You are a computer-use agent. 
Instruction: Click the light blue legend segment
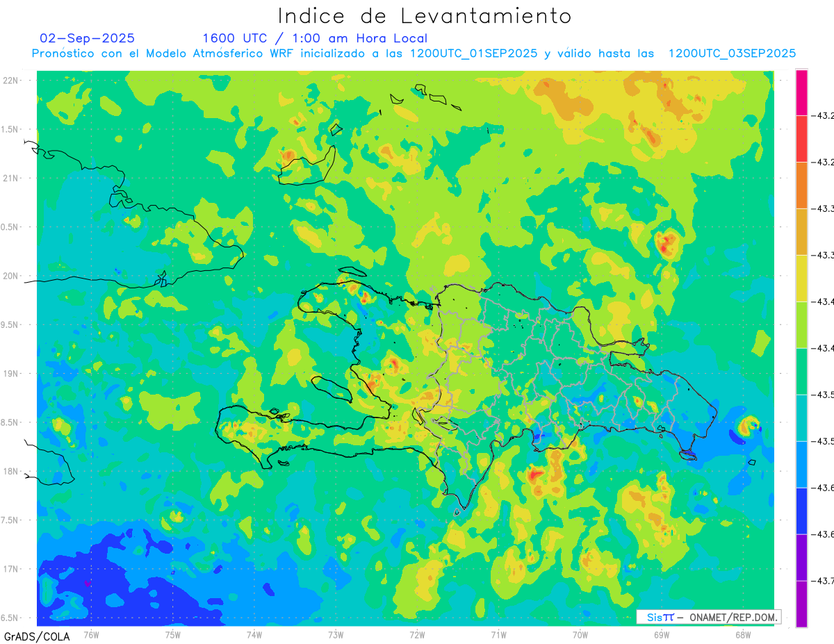[801, 465]
